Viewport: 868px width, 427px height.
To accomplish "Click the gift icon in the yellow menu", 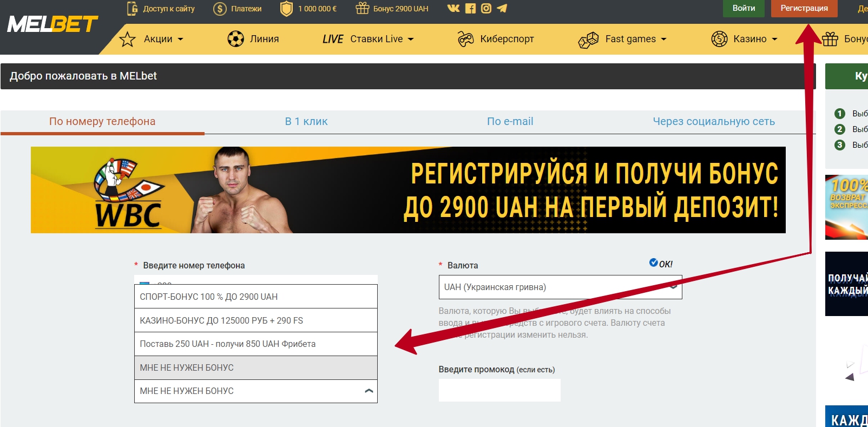I will 830,39.
